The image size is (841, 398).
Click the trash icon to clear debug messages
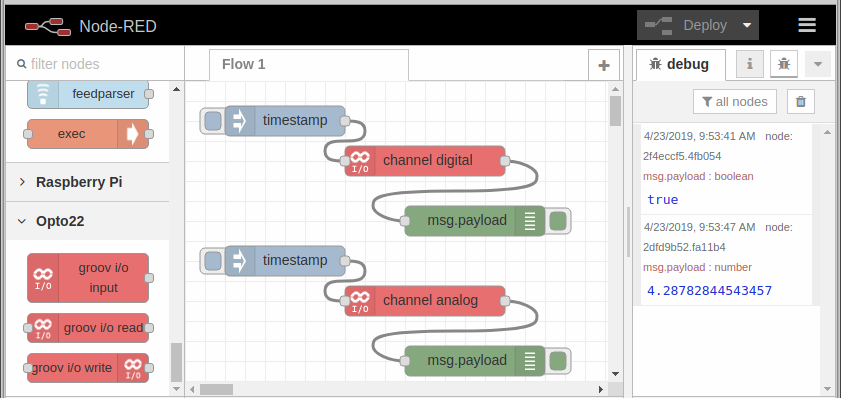click(x=801, y=101)
